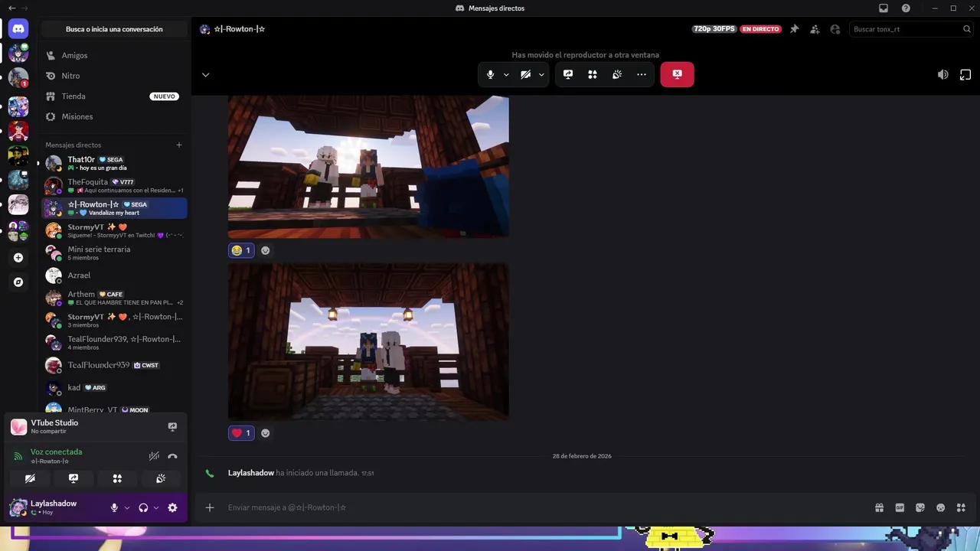Image resolution: width=980 pixels, height=551 pixels.
Task: Show user profile icon in header
Action: [835, 29]
